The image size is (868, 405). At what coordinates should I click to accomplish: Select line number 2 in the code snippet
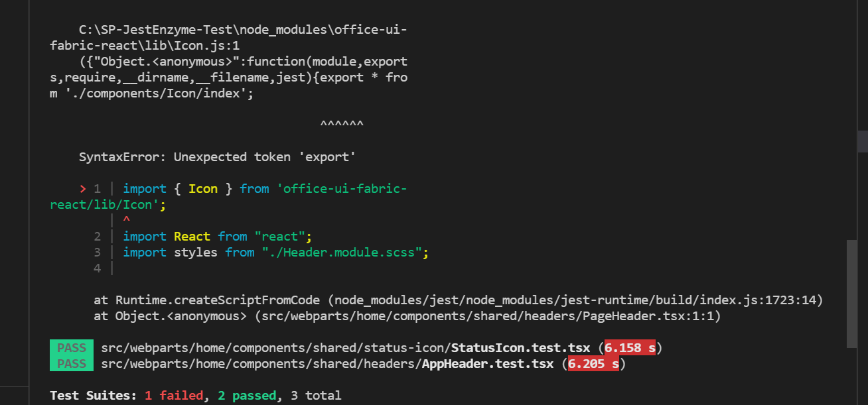[x=97, y=236]
